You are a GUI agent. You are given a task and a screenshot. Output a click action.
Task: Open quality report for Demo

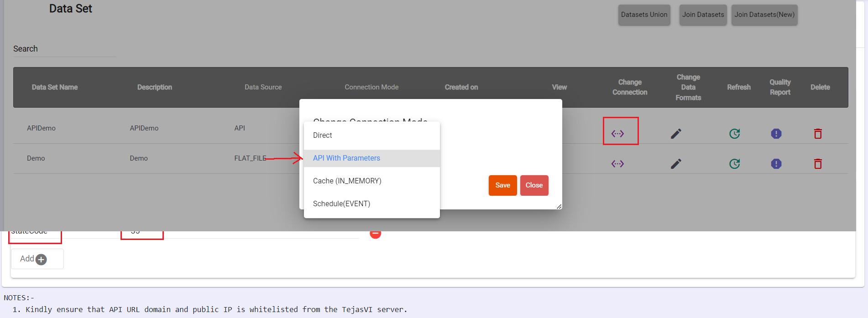click(x=776, y=164)
